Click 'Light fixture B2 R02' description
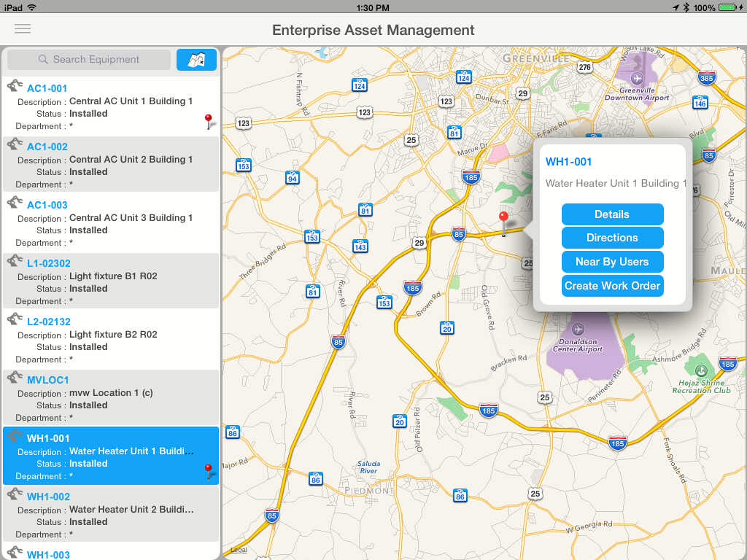This screenshot has width=747, height=560. click(113, 334)
